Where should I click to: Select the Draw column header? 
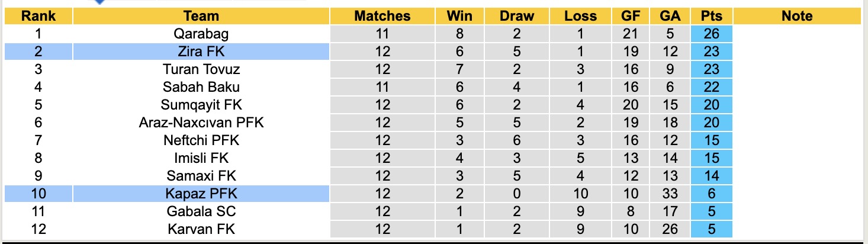click(516, 16)
